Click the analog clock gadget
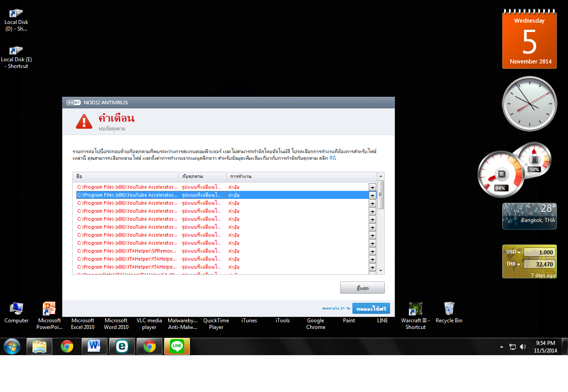 529,104
